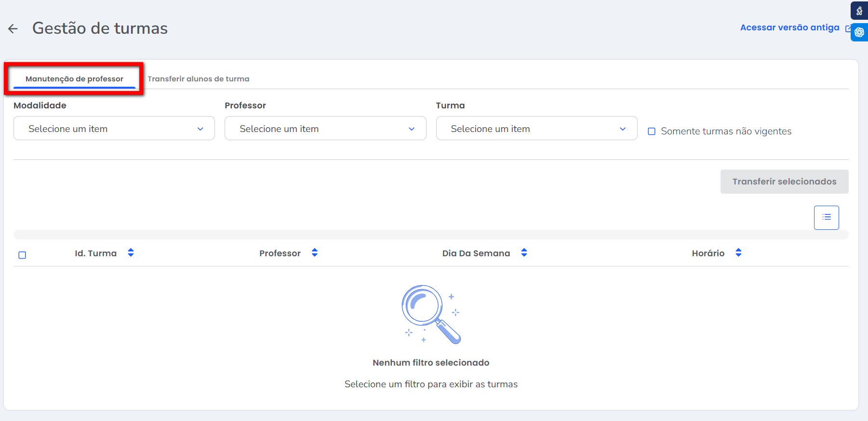Sort by Professor column arrows

pyautogui.click(x=315, y=253)
